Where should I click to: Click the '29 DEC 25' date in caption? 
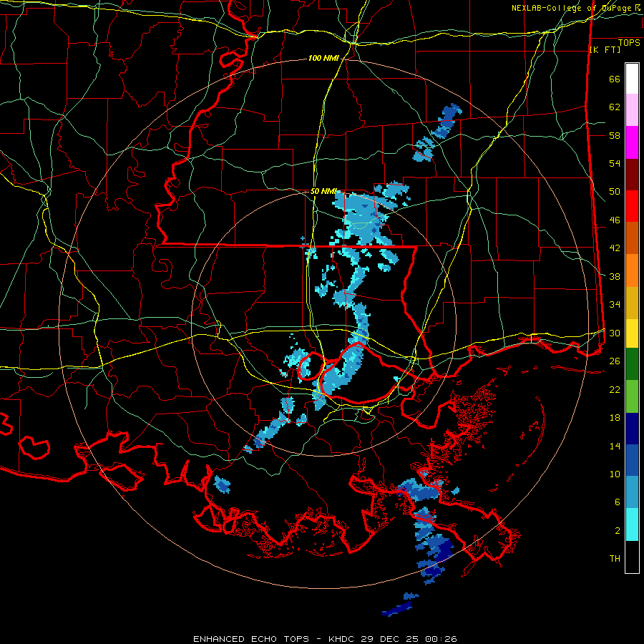click(391, 639)
